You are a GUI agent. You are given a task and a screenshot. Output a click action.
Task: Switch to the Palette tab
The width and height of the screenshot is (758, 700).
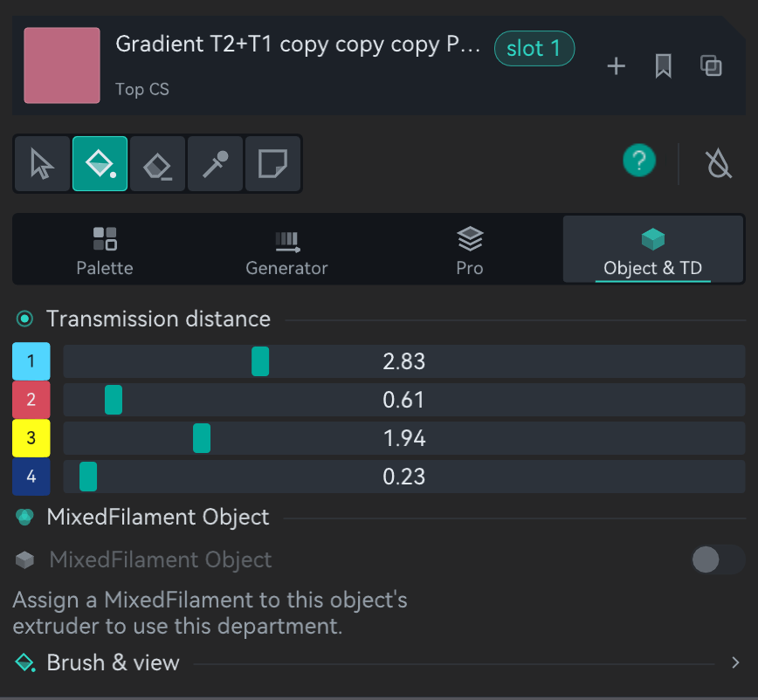pyautogui.click(x=105, y=251)
